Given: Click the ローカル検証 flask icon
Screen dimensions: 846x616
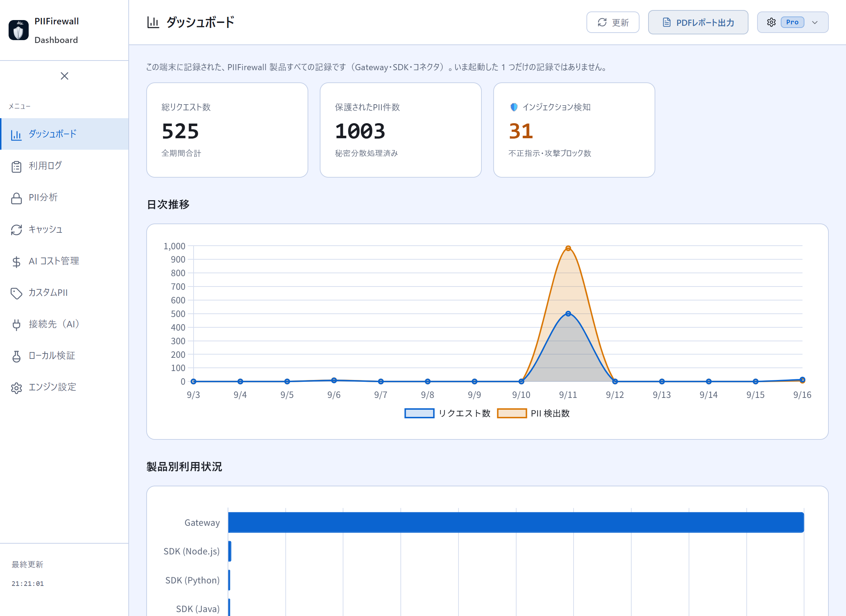Looking at the screenshot, I should 16,356.
